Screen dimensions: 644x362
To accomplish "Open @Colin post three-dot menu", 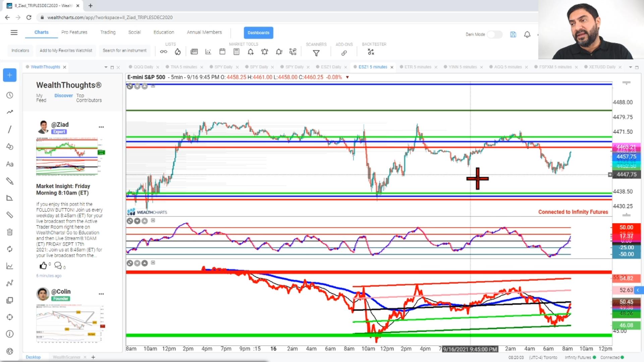I will [x=101, y=294].
